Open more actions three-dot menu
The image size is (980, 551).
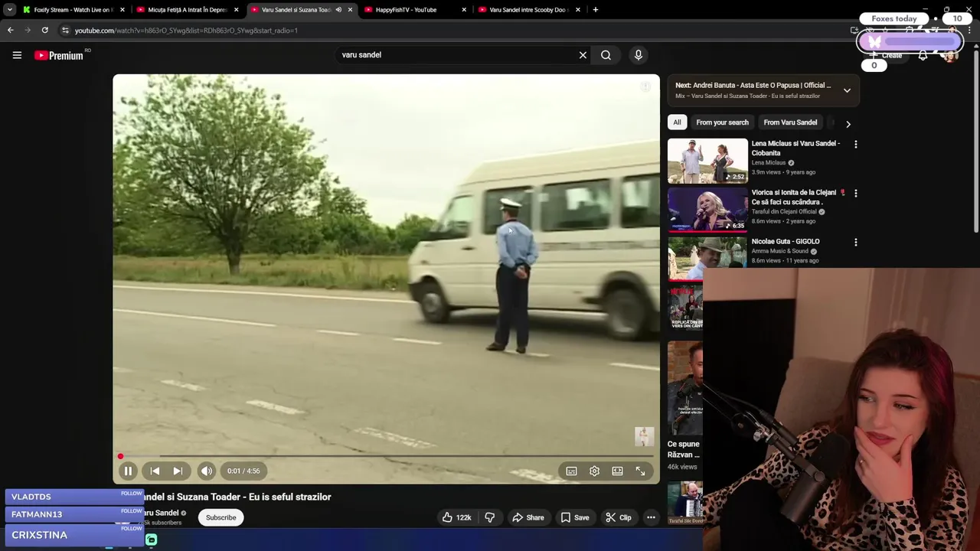(651, 518)
